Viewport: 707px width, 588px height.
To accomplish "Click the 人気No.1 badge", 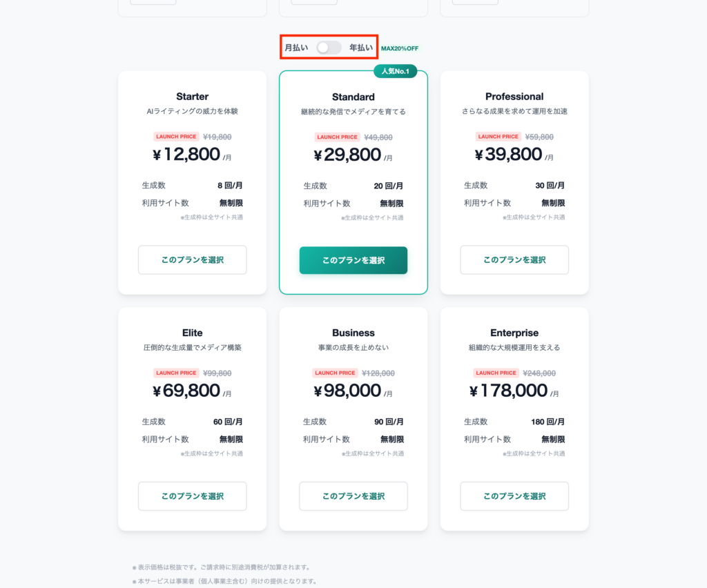I will (x=396, y=71).
